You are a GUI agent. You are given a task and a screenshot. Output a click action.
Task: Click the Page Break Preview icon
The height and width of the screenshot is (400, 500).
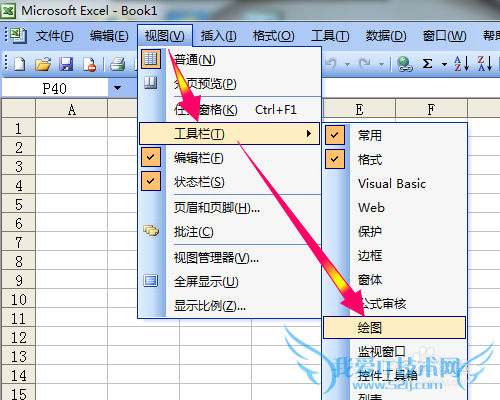click(x=151, y=82)
